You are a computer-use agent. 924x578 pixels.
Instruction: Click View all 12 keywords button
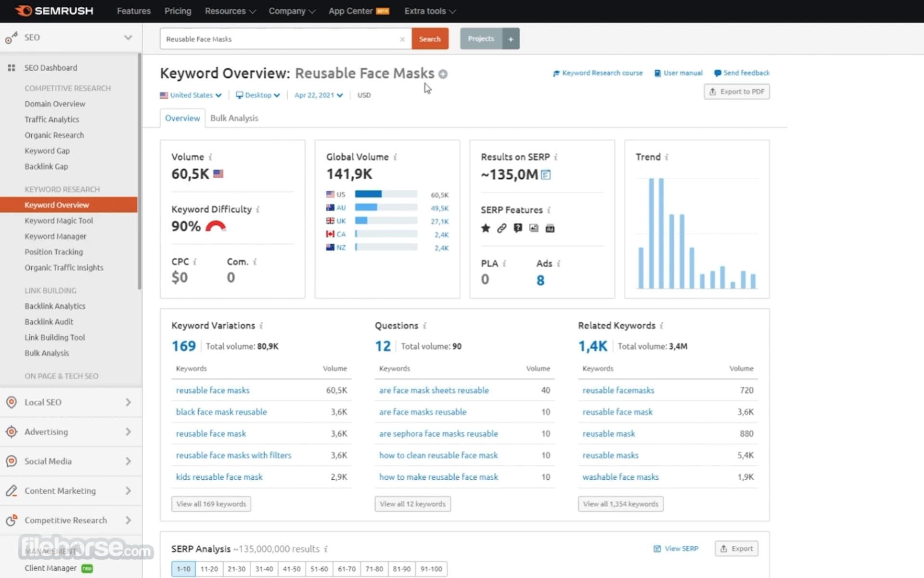click(412, 504)
